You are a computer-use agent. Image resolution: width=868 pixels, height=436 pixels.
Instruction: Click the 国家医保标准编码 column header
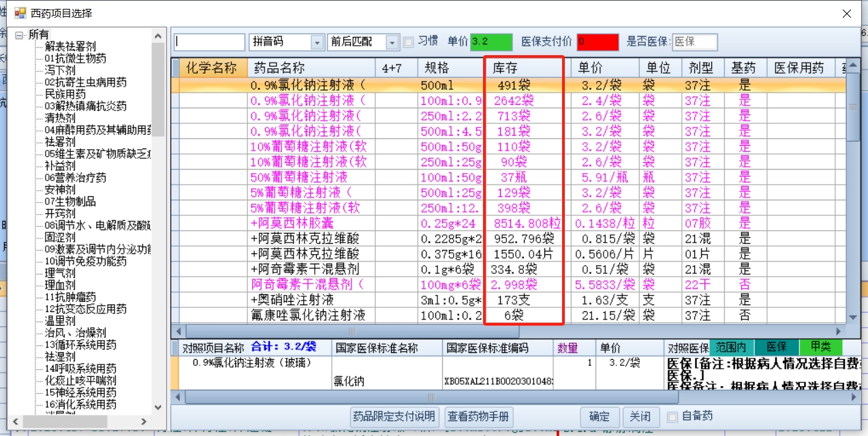coord(499,347)
